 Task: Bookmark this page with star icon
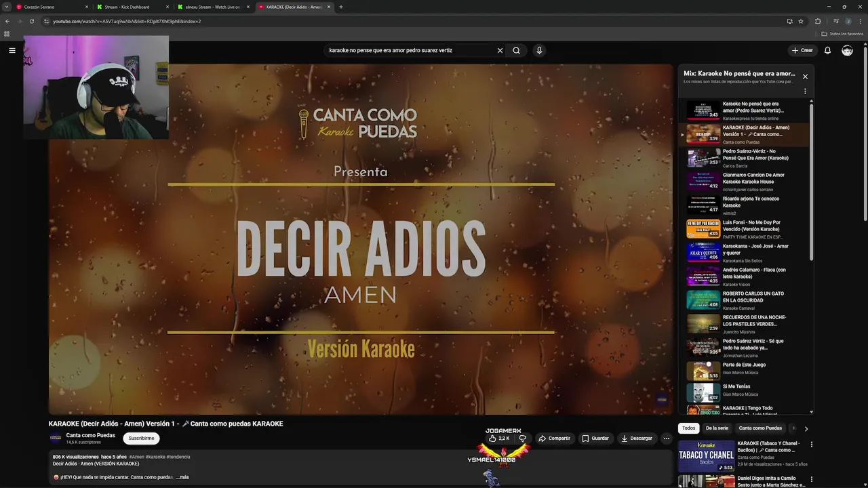(x=801, y=21)
